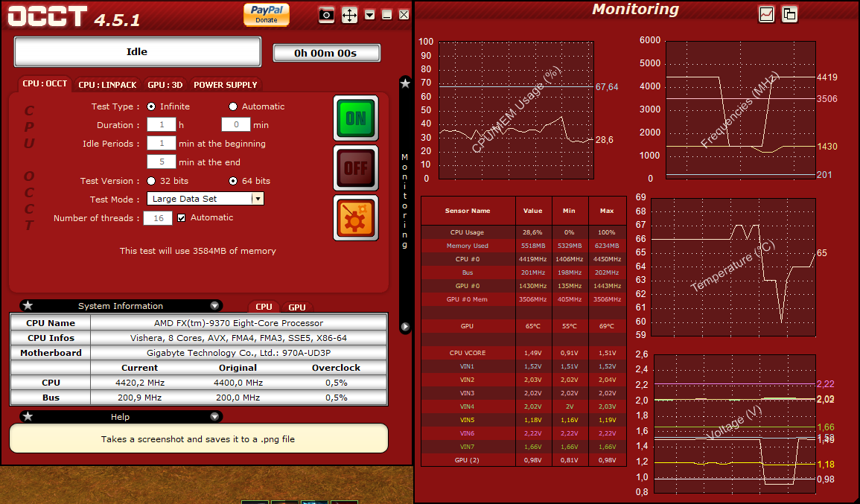Image resolution: width=860 pixels, height=504 pixels.
Task: Collapse the Help panel arrow
Action: [214, 417]
